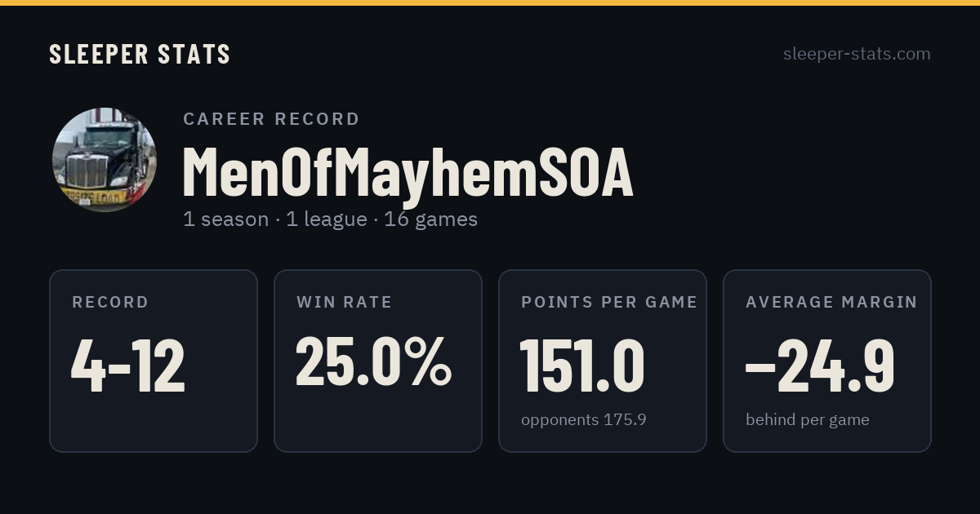
Task: Click the truck avatar profile picture
Action: 105,160
